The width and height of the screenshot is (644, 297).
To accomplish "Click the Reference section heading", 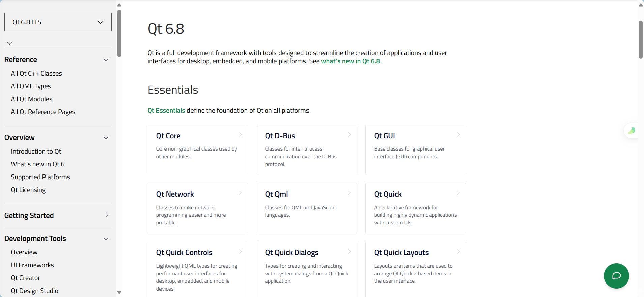I will (x=21, y=60).
